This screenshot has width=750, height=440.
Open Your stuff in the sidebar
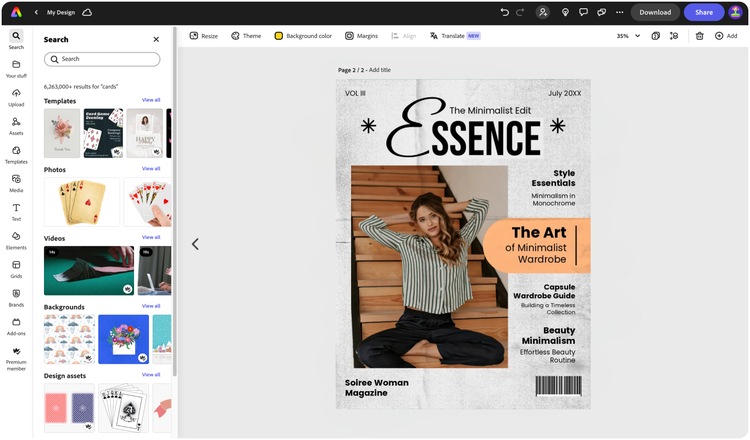tap(16, 69)
